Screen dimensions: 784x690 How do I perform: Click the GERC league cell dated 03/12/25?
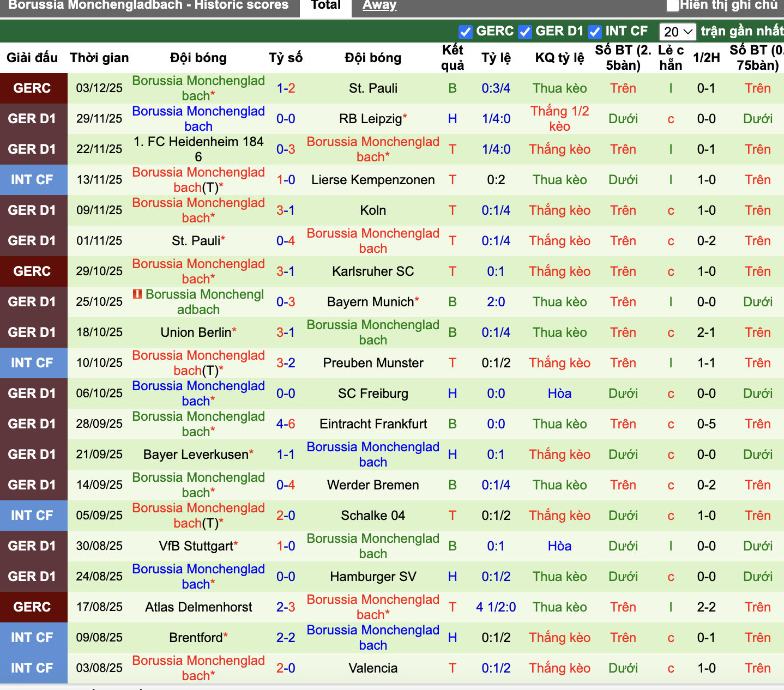point(34,88)
